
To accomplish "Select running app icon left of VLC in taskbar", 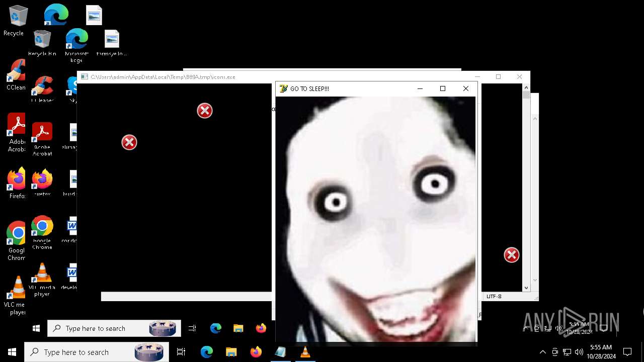I will pyautogui.click(x=280, y=352).
